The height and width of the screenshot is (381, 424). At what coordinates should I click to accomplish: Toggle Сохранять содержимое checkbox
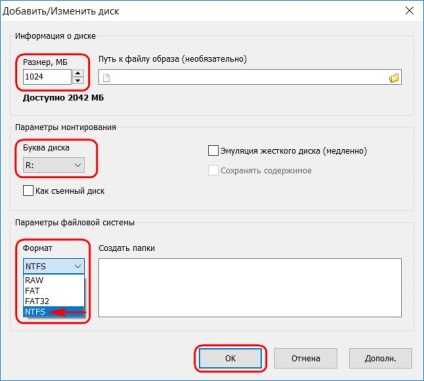(x=213, y=171)
